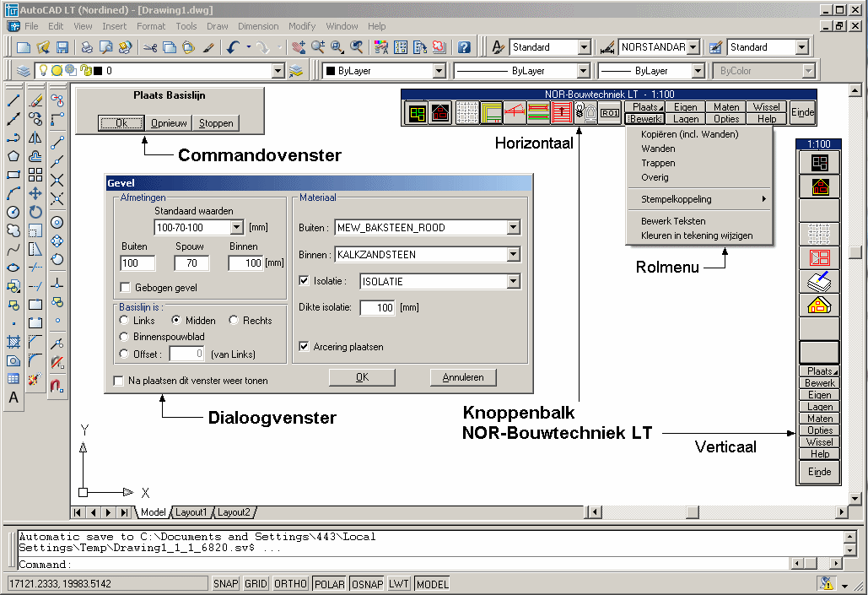This screenshot has width=868, height=595.
Task: Expand the Stempelkoppeling submenu
Action: [698, 199]
